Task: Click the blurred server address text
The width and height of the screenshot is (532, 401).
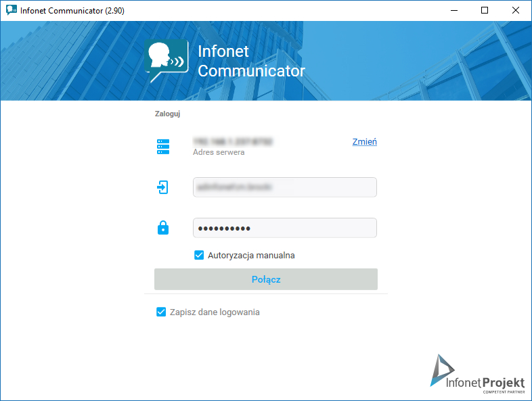Action: 232,141
